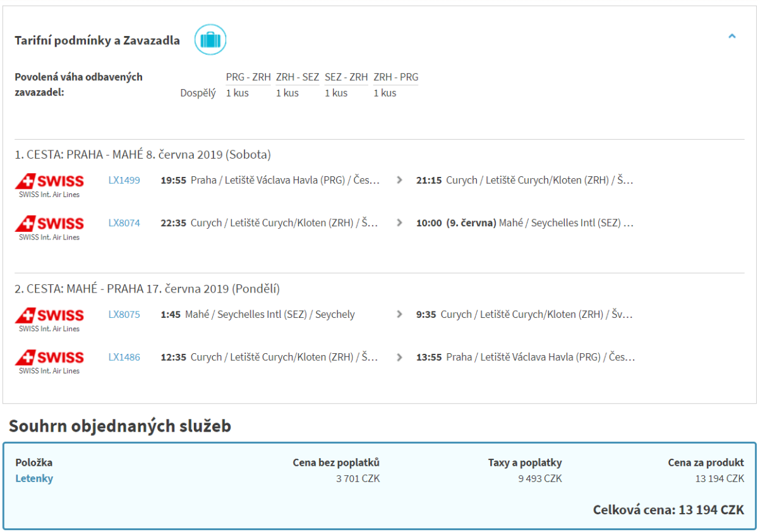Click the arrow before 13:55 Praha arrival
The image size is (758, 532).
coord(399,358)
